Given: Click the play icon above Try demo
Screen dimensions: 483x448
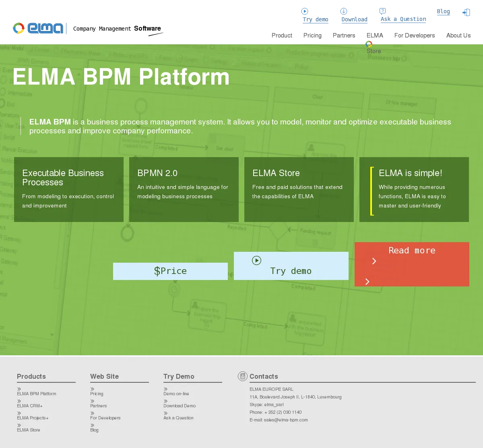Looking at the screenshot, I should [305, 11].
